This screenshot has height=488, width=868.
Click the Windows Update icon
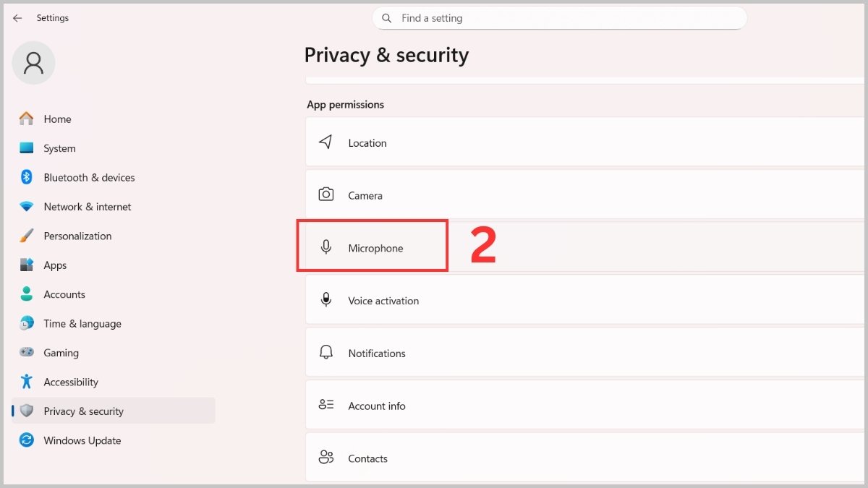(x=27, y=440)
